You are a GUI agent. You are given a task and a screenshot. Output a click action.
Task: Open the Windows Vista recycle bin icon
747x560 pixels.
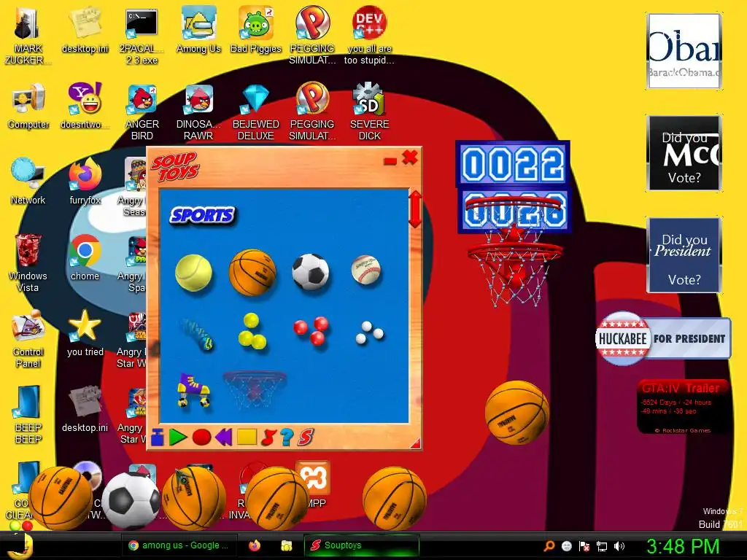point(28,262)
